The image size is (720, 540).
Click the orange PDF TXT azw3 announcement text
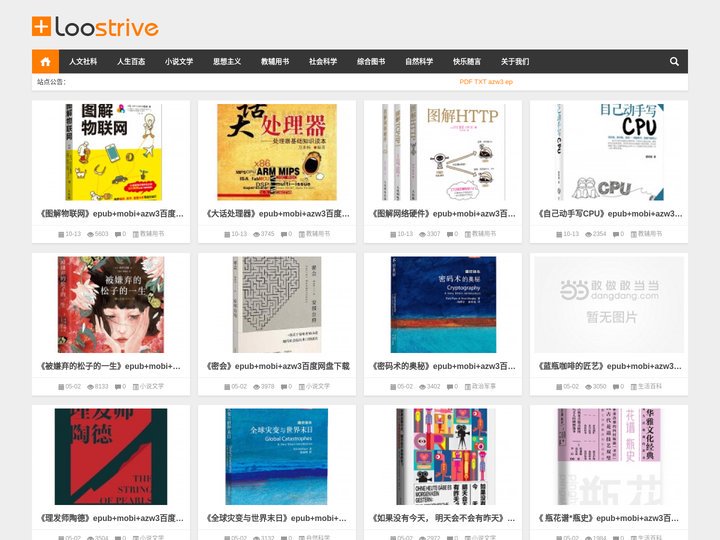[x=486, y=82]
